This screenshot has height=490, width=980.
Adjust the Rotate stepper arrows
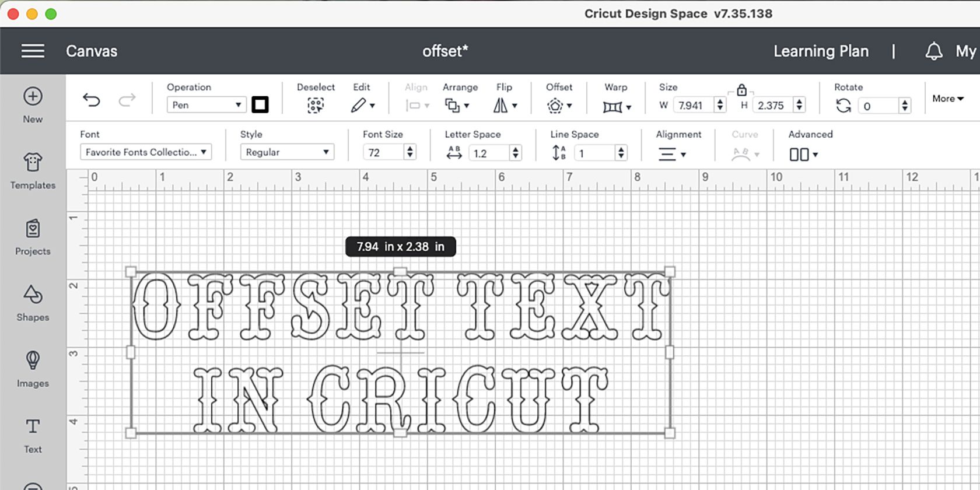point(905,106)
